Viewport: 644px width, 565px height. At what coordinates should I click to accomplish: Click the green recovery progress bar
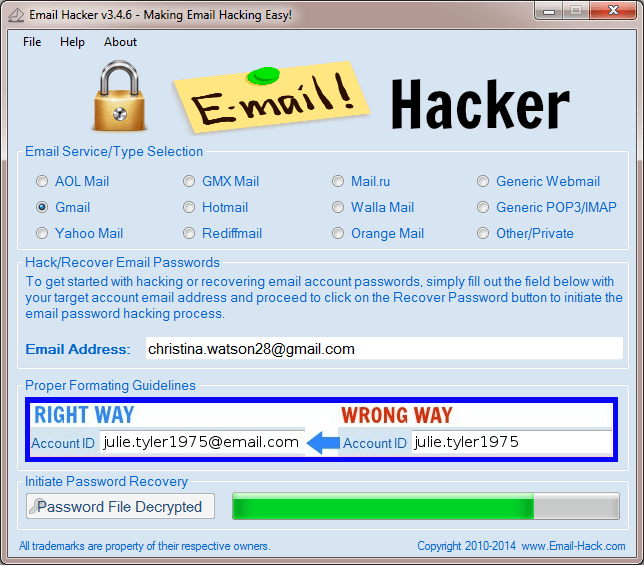pyautogui.click(x=426, y=506)
